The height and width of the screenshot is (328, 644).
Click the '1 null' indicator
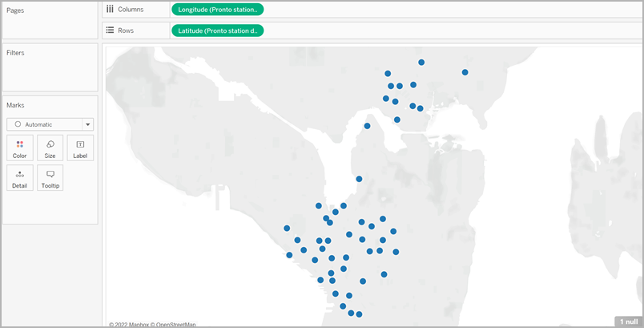pos(627,321)
